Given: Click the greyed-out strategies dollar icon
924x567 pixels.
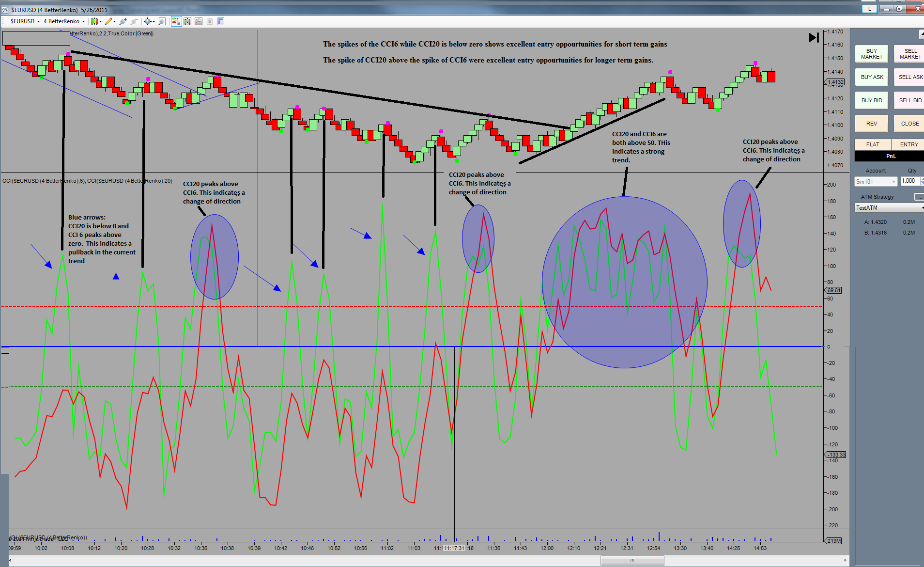Looking at the screenshot, I should (210, 21).
